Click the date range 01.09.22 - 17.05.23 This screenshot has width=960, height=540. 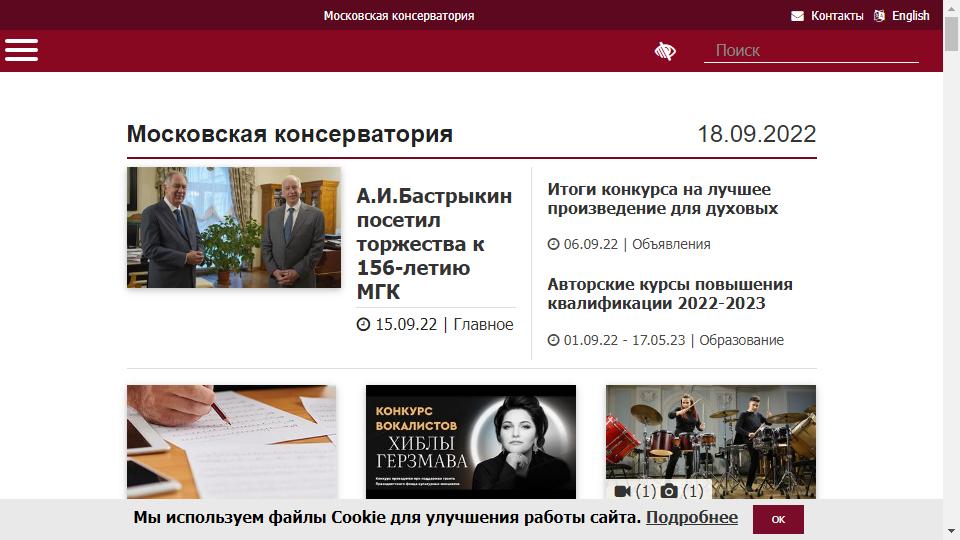[x=624, y=340]
